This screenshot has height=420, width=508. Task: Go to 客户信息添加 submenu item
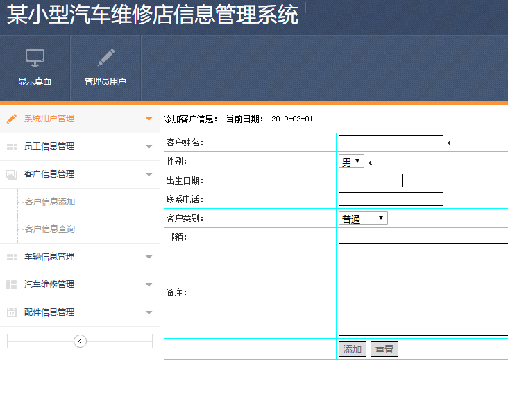pyautogui.click(x=50, y=202)
